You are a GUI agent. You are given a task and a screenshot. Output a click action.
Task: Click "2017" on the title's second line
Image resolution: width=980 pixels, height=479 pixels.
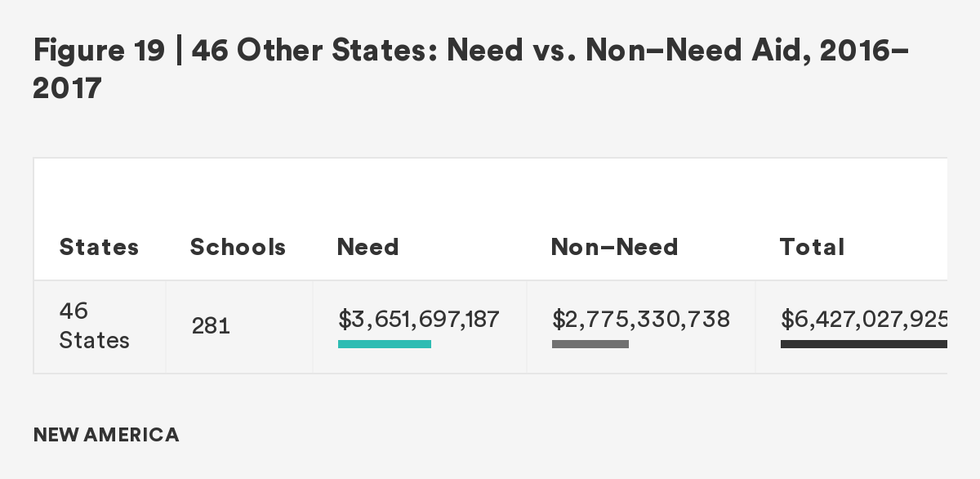coord(67,88)
